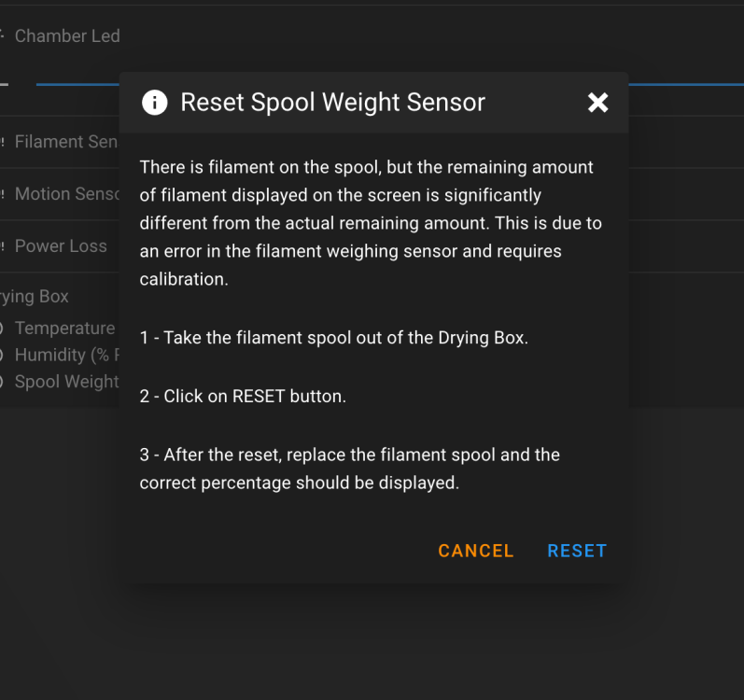Image resolution: width=744 pixels, height=700 pixels.
Task: Click the step 1 Drying Box instruction
Action: 334,338
